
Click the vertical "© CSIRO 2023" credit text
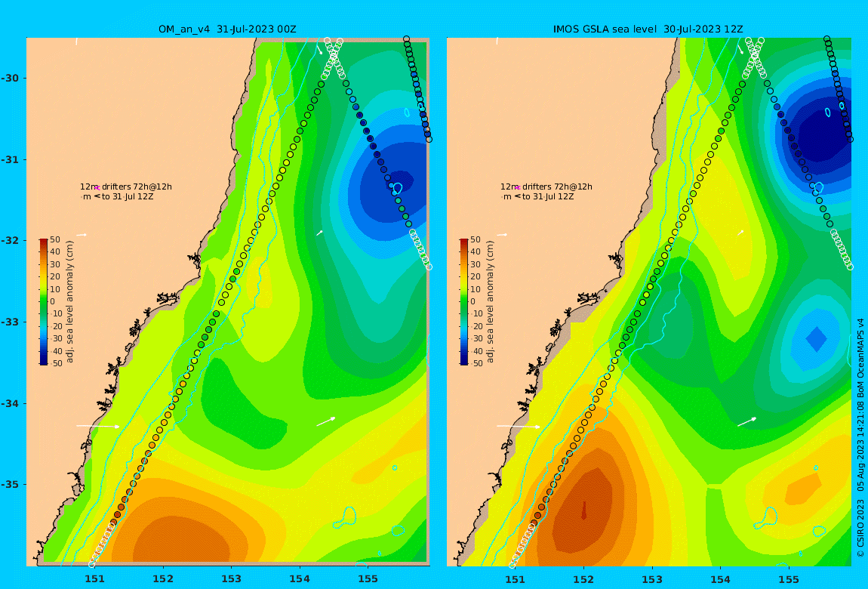(860, 529)
